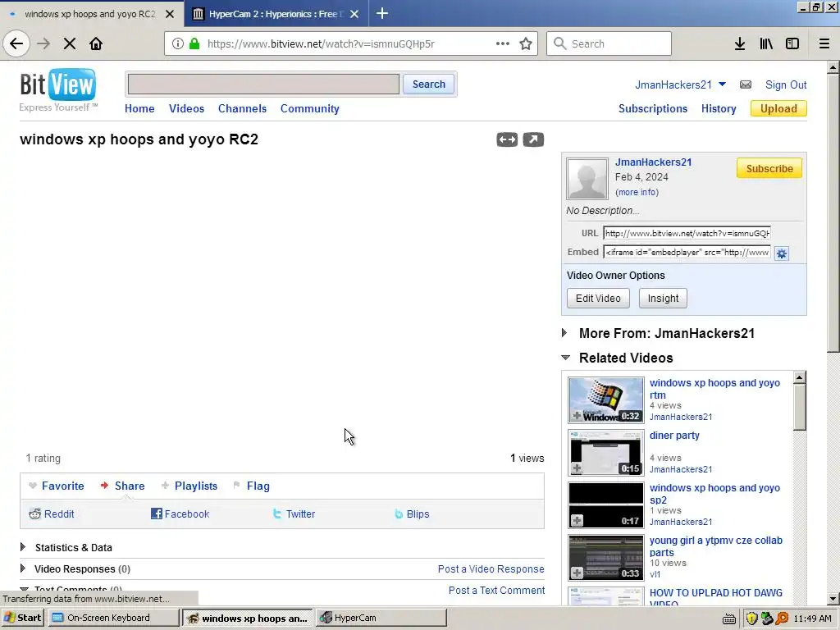Open the Firefox hamburger menu
Screen dimensions: 840x630
point(824,43)
